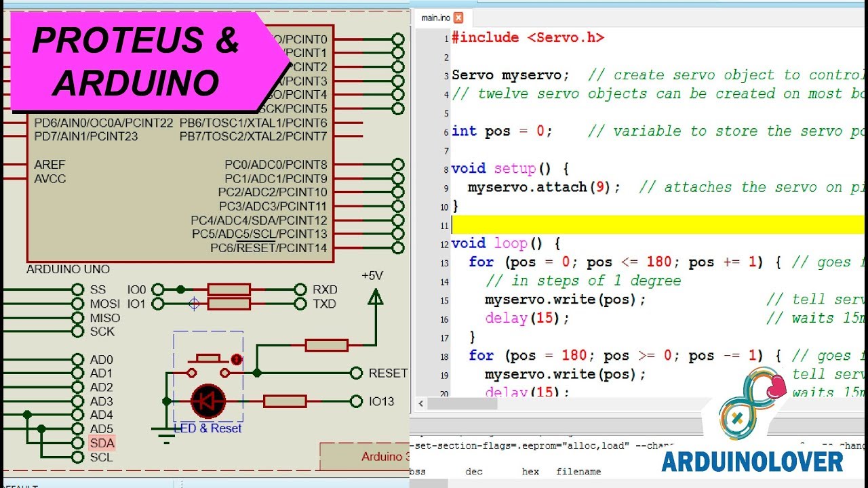The height and width of the screenshot is (488, 868).
Task: Click the SCL terminal circle
Action: 77,457
